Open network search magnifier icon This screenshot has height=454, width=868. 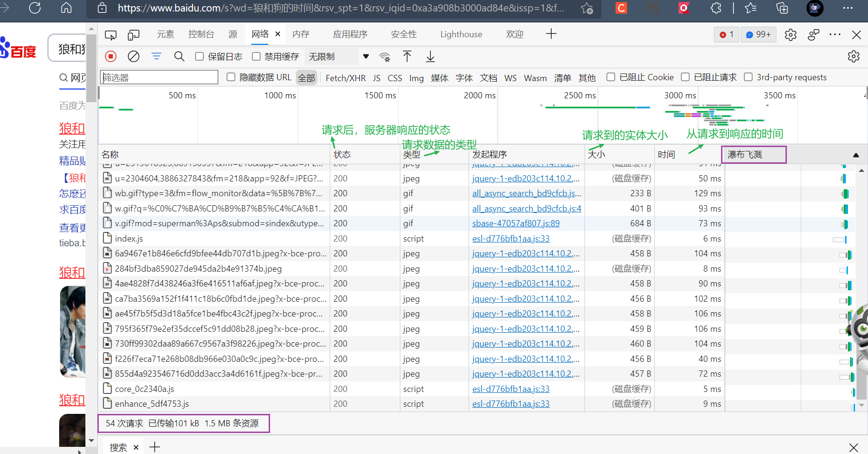tap(179, 56)
